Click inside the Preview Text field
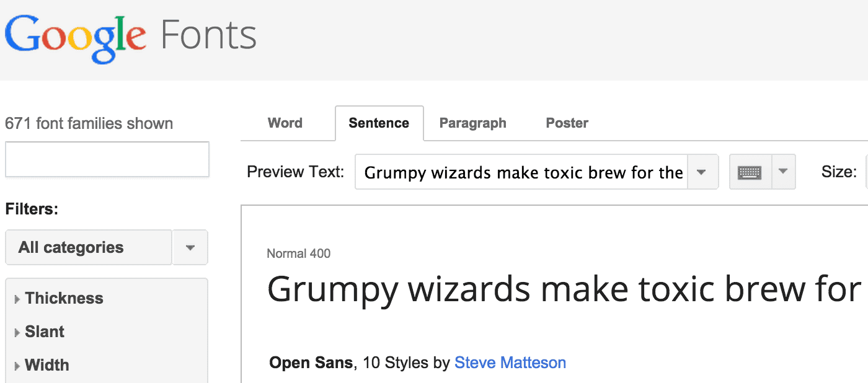The width and height of the screenshot is (868, 383). pyautogui.click(x=522, y=172)
